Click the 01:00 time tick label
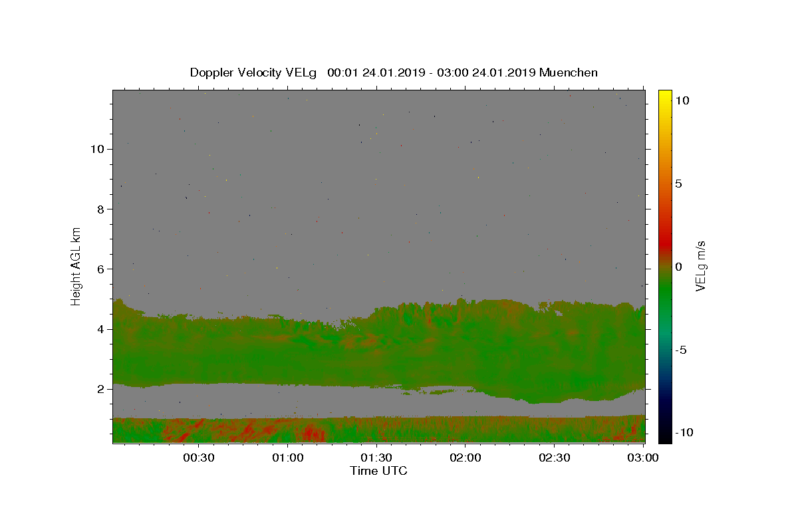Image resolution: width=798 pixels, height=532 pixels. (288, 458)
